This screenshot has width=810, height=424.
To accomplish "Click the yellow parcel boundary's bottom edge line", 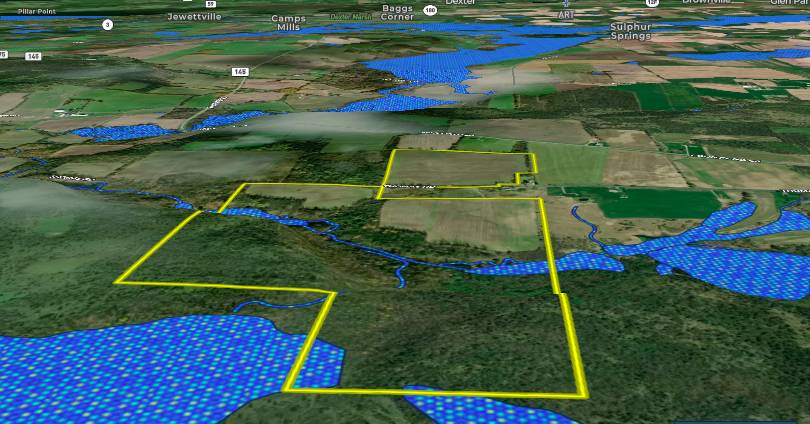I will click(430, 391).
